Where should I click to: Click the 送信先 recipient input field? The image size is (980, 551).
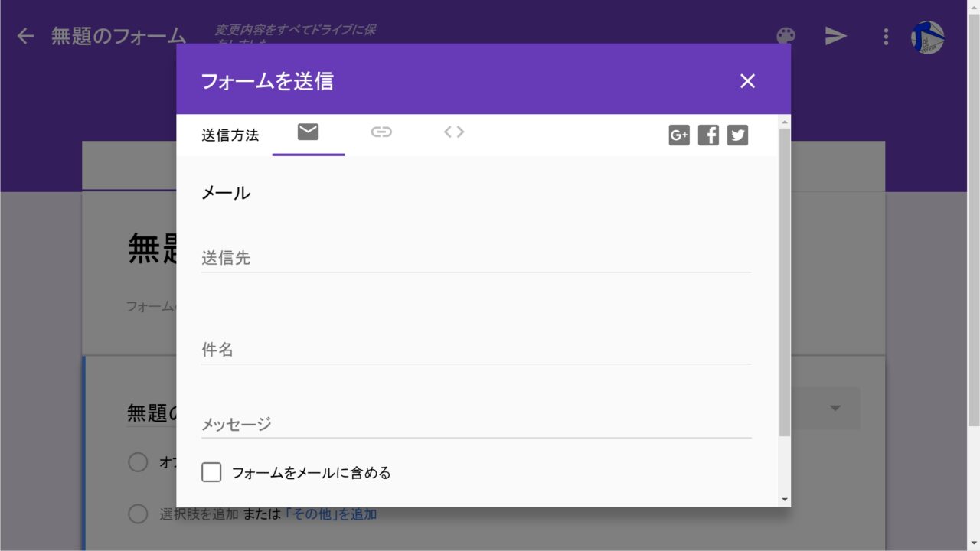(475, 259)
